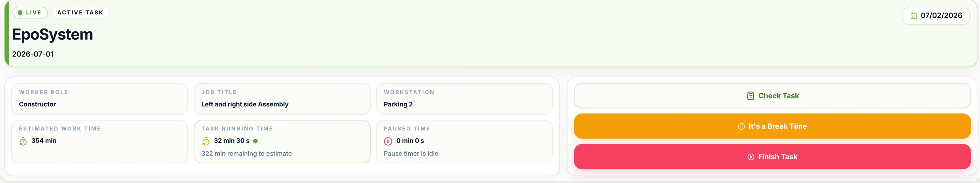Viewport: 980px width, 183px height.
Task: Click the pause icon on Break Time button
Action: point(741,126)
